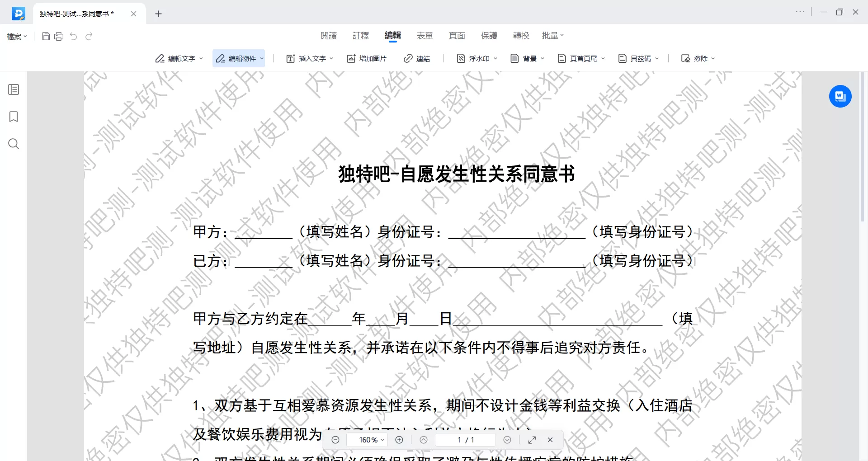
Task: Select the 編輯文字 (Edit Text) tool
Action: tap(178, 58)
